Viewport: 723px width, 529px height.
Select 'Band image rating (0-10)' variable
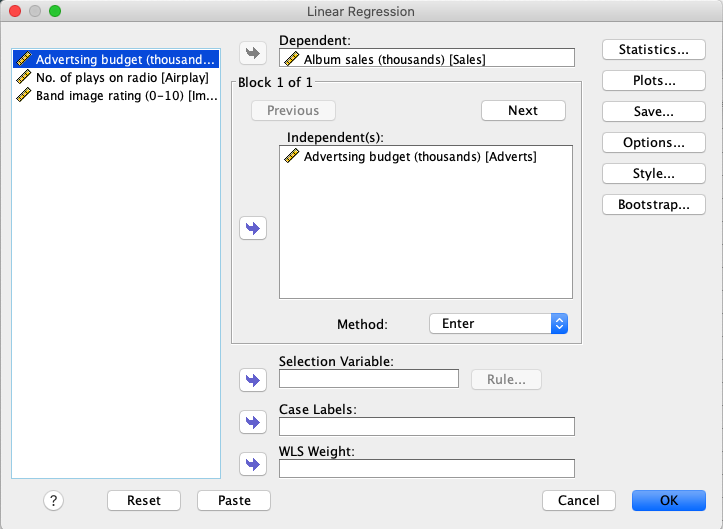coord(116,95)
